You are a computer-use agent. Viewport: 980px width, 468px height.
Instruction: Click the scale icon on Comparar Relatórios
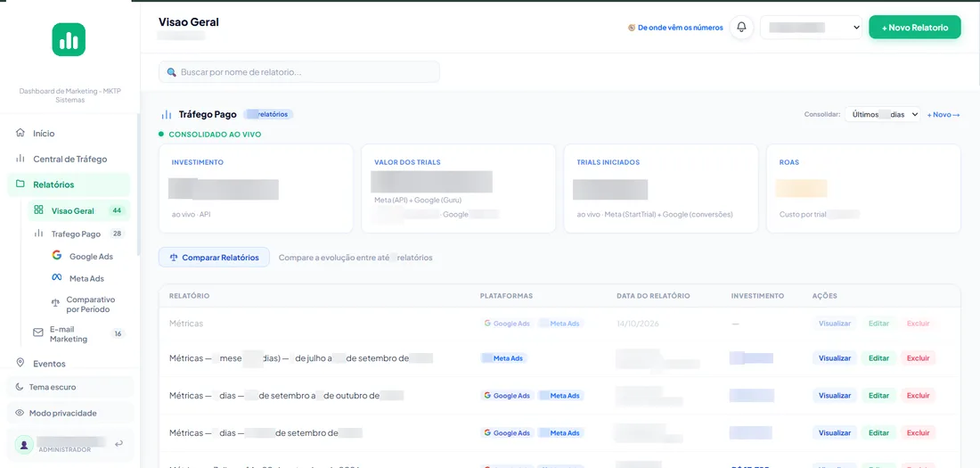pyautogui.click(x=174, y=257)
